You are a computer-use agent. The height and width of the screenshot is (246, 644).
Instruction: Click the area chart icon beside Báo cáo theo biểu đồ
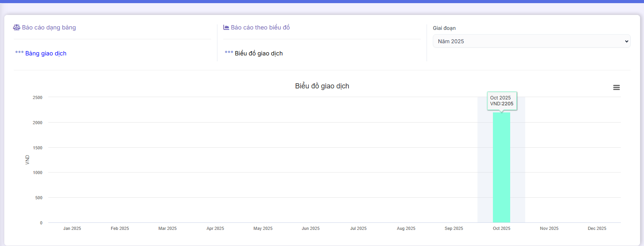(226, 28)
